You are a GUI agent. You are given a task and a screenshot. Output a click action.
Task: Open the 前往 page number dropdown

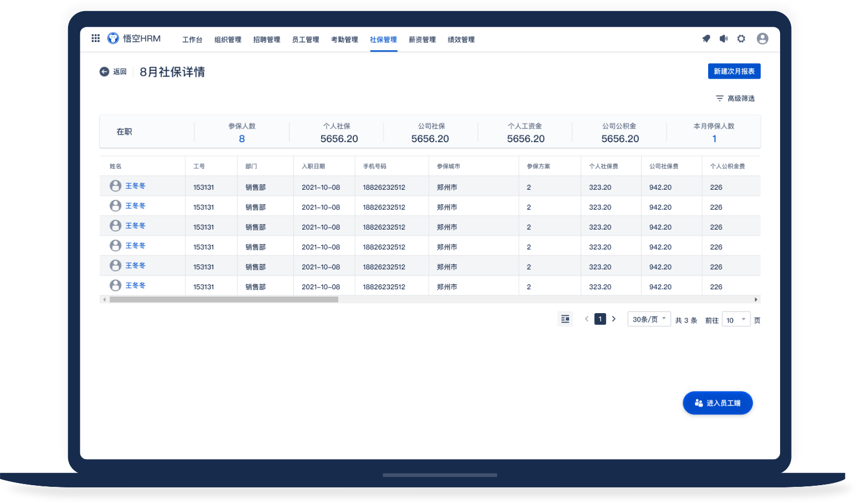click(x=736, y=320)
